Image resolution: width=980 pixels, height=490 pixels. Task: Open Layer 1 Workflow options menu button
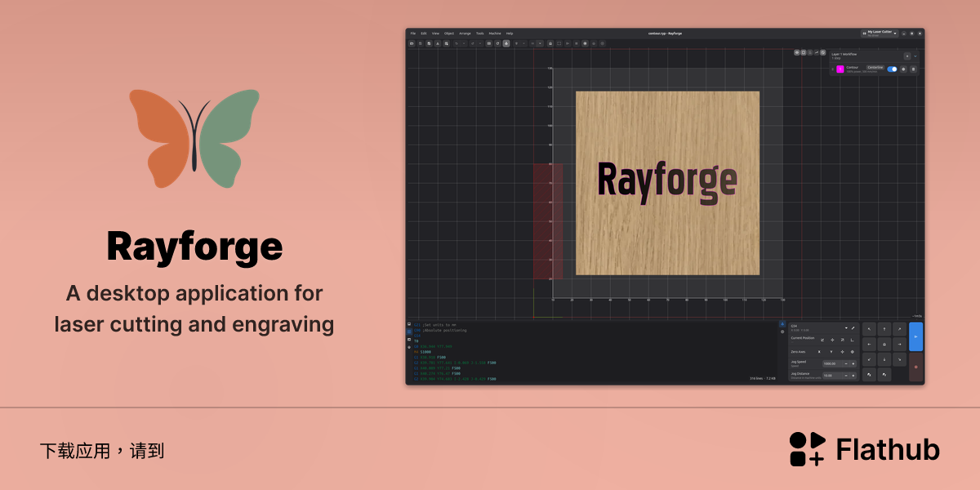(907, 56)
